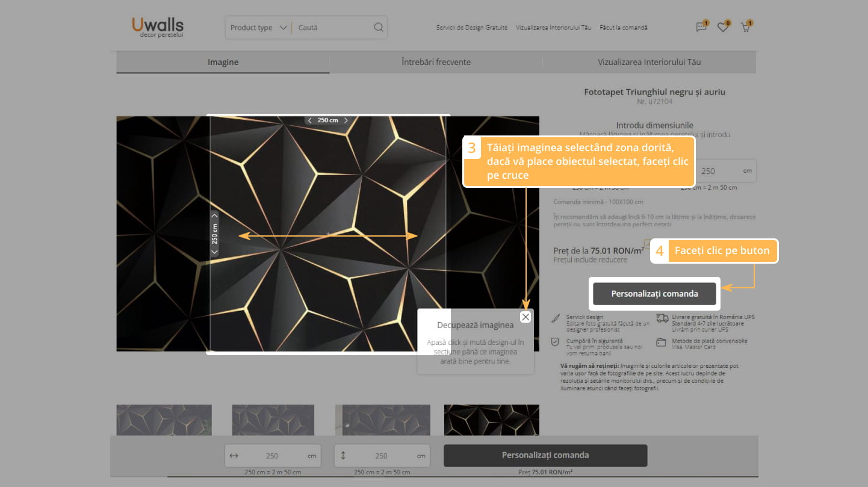Close the Decupează imaginea tooltip
This screenshot has height=487, width=868.
(x=525, y=317)
